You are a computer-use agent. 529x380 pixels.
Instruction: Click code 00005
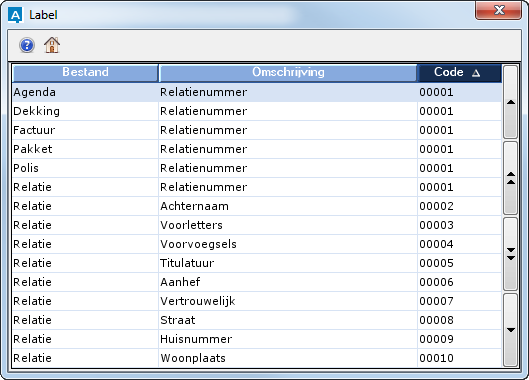(436, 263)
